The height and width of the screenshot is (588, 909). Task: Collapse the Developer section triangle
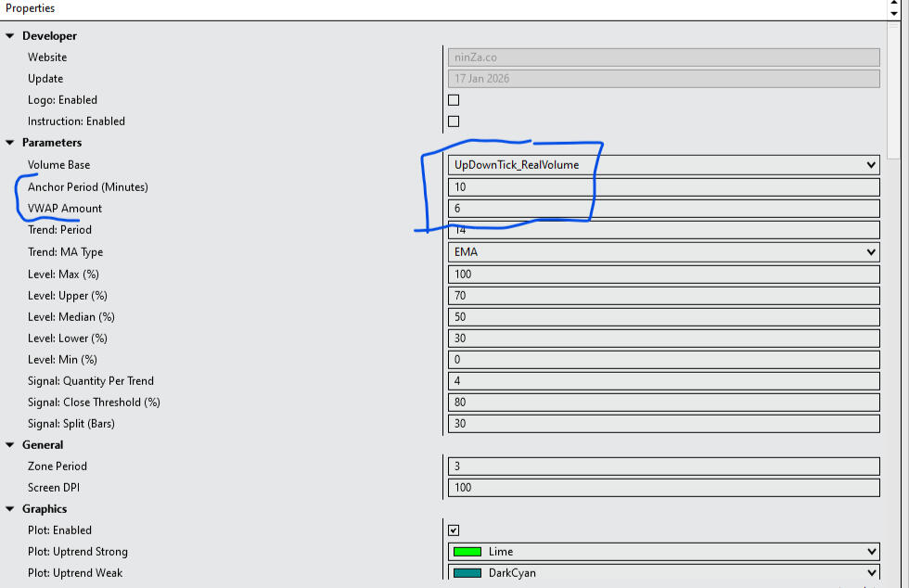[x=11, y=36]
